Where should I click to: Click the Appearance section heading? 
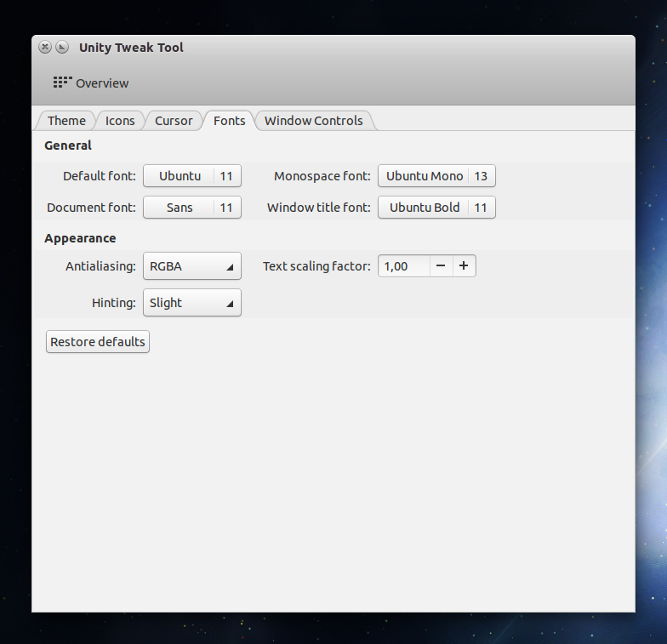(80, 238)
